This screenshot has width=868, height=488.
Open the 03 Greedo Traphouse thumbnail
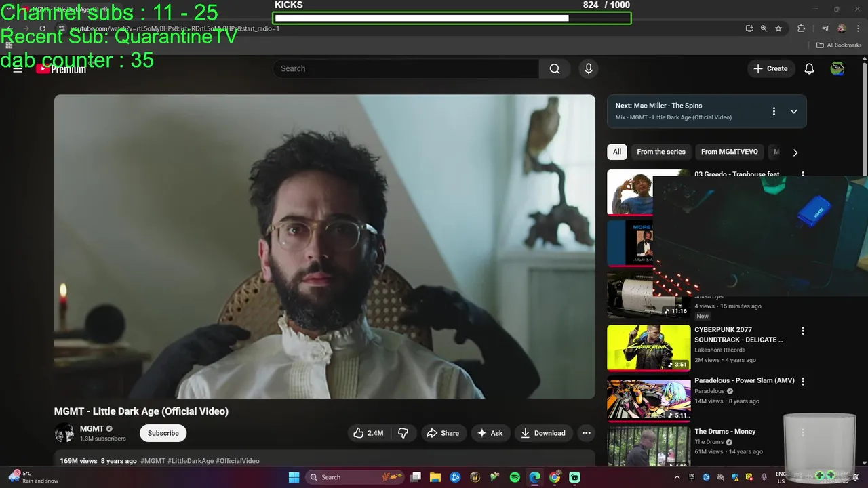[630, 193]
